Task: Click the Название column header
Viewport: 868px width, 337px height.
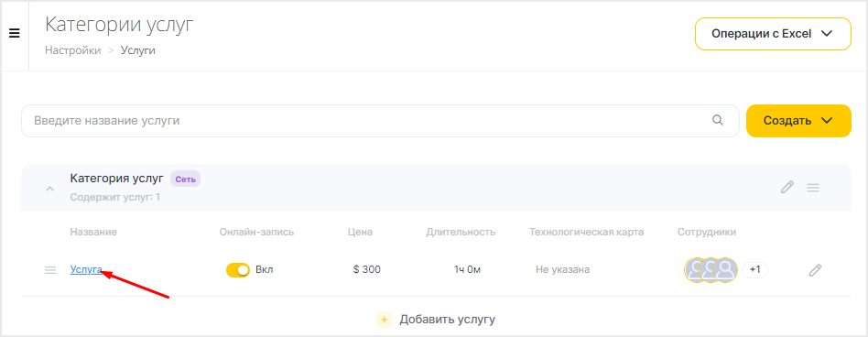Action: (x=93, y=232)
